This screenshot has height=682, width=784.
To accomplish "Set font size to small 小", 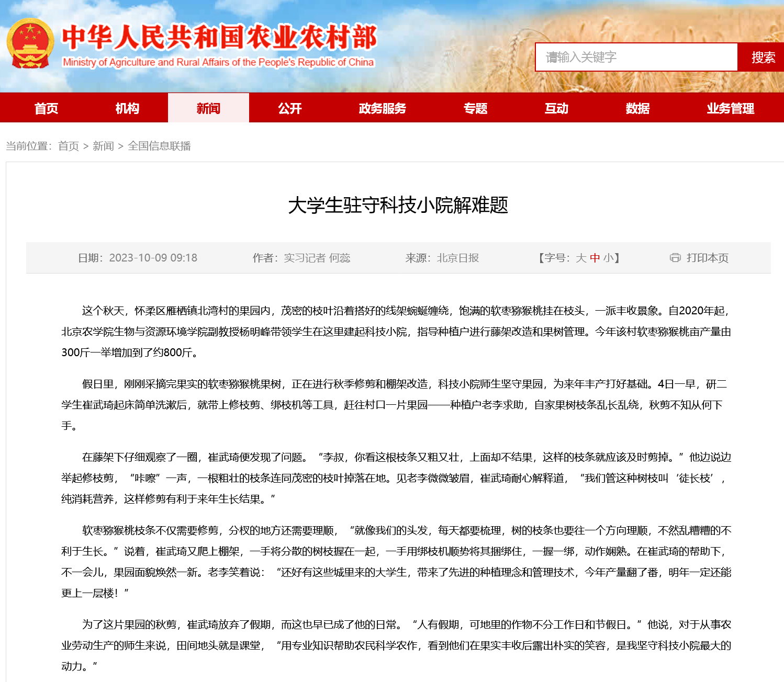I will pyautogui.click(x=608, y=258).
